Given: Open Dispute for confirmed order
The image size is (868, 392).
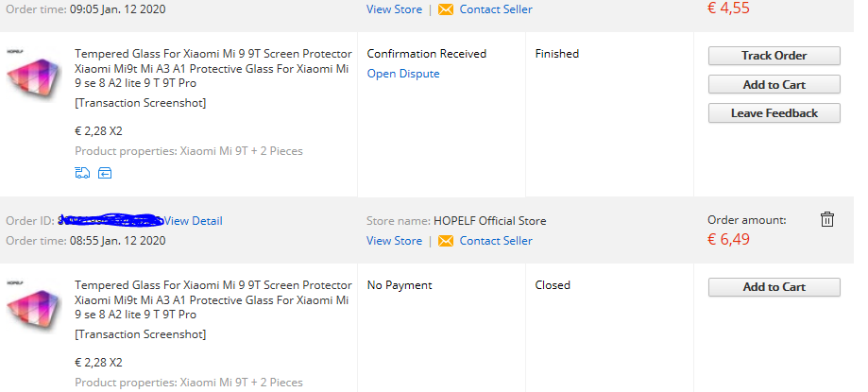Looking at the screenshot, I should 403,74.
